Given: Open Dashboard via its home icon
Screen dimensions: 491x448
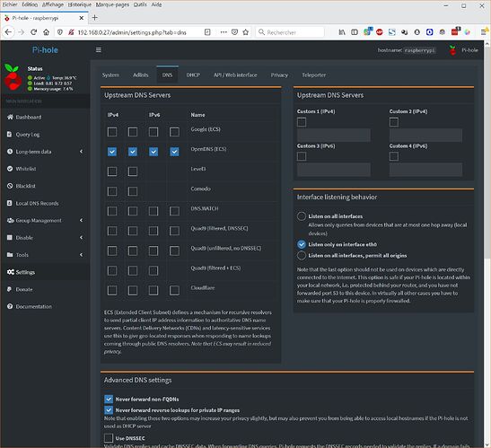Looking at the screenshot, I should point(10,117).
